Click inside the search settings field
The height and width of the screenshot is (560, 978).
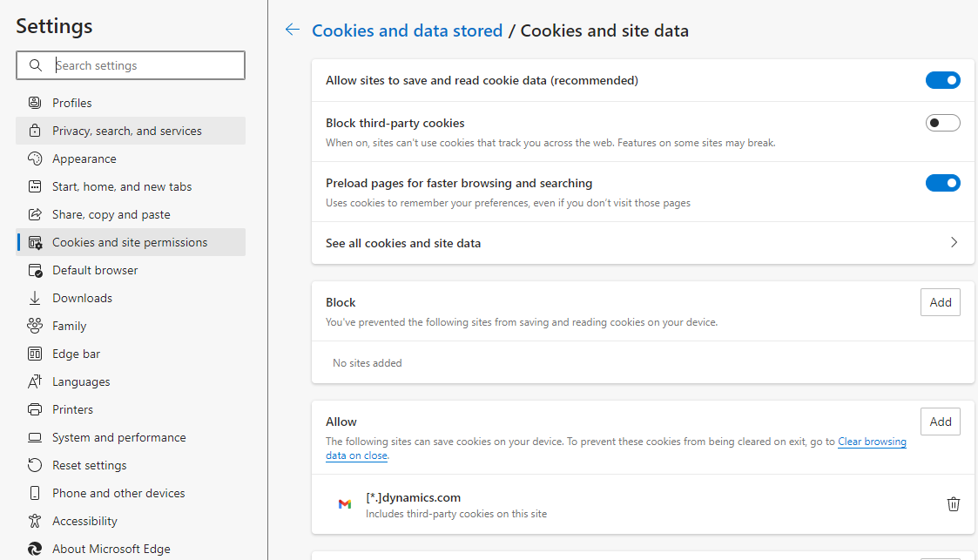click(131, 65)
